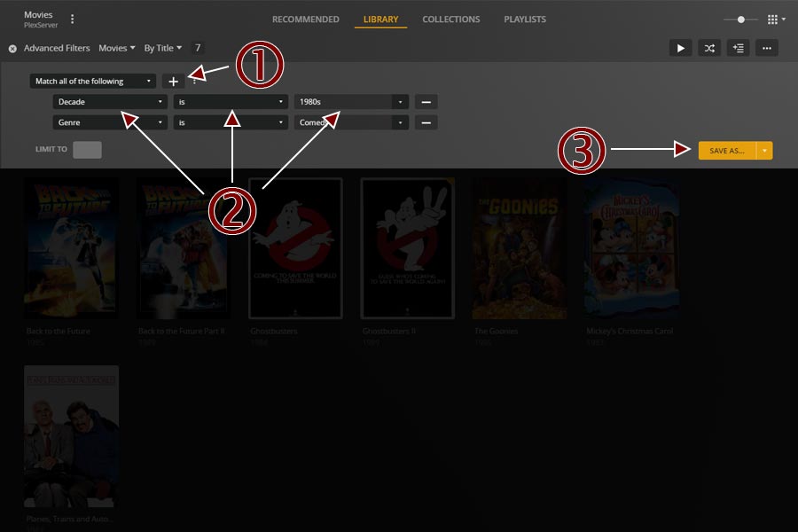The width and height of the screenshot is (798, 532).
Task: Open the operator dropdown in Genre row
Action: [231, 122]
